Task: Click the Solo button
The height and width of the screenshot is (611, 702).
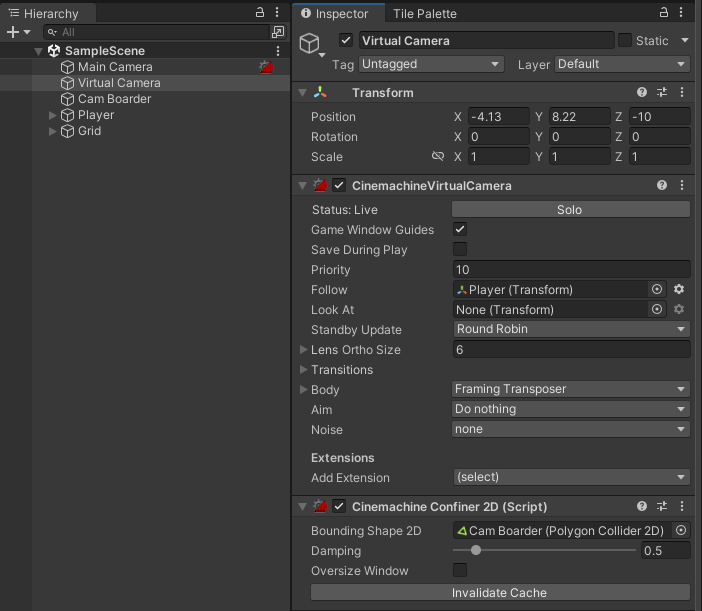Action: click(x=571, y=209)
